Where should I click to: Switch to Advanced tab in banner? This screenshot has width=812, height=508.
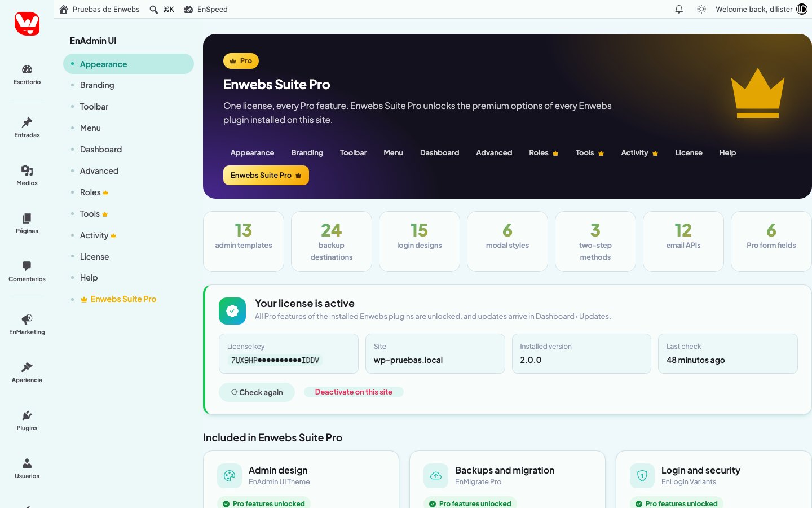coord(494,152)
